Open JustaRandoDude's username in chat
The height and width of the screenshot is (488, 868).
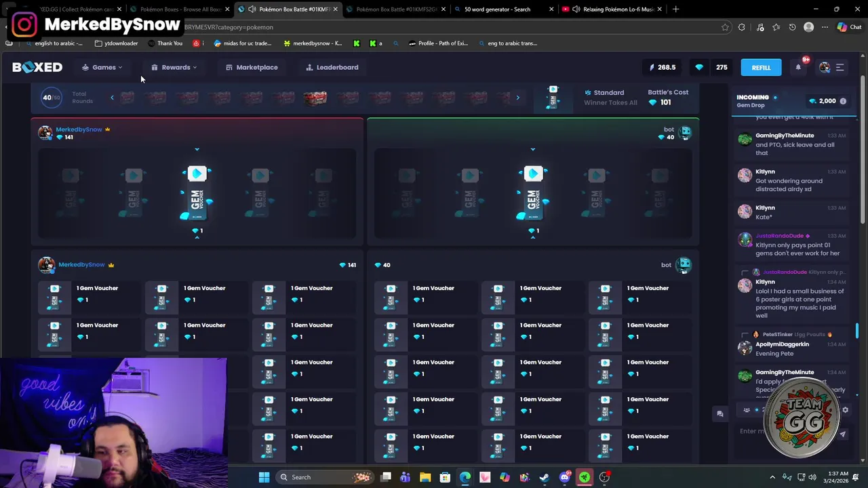coord(779,236)
